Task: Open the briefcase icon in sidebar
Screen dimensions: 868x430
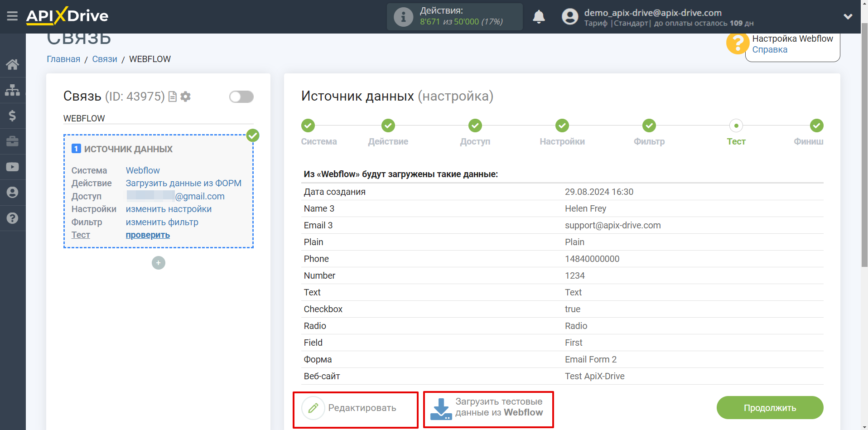Action: [12, 141]
